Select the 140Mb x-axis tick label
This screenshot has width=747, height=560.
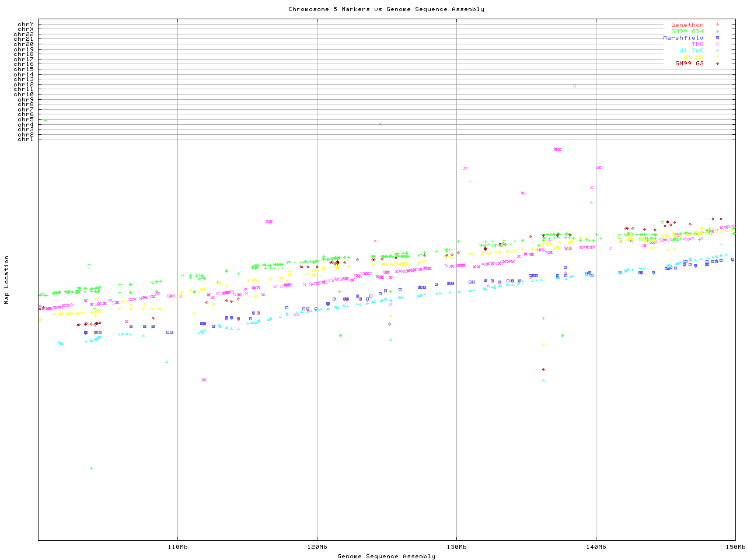(x=596, y=547)
